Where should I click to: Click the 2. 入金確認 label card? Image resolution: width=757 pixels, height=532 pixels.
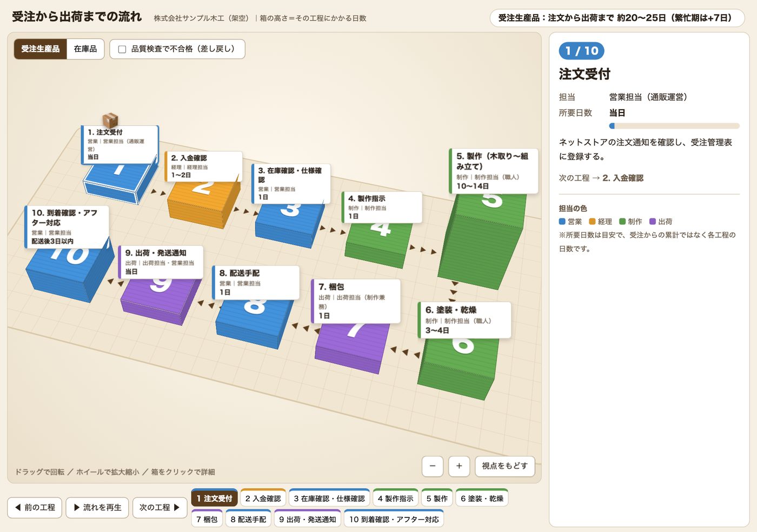pos(203,167)
